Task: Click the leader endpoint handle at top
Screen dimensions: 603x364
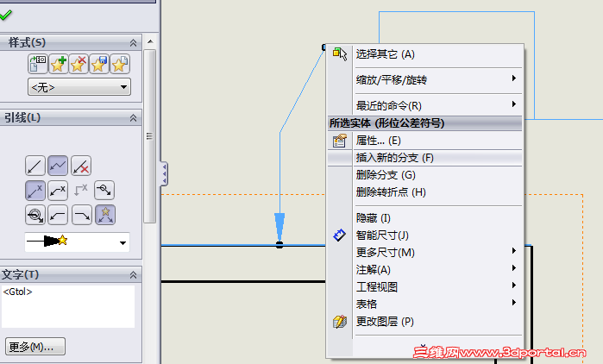Action: pos(323,47)
